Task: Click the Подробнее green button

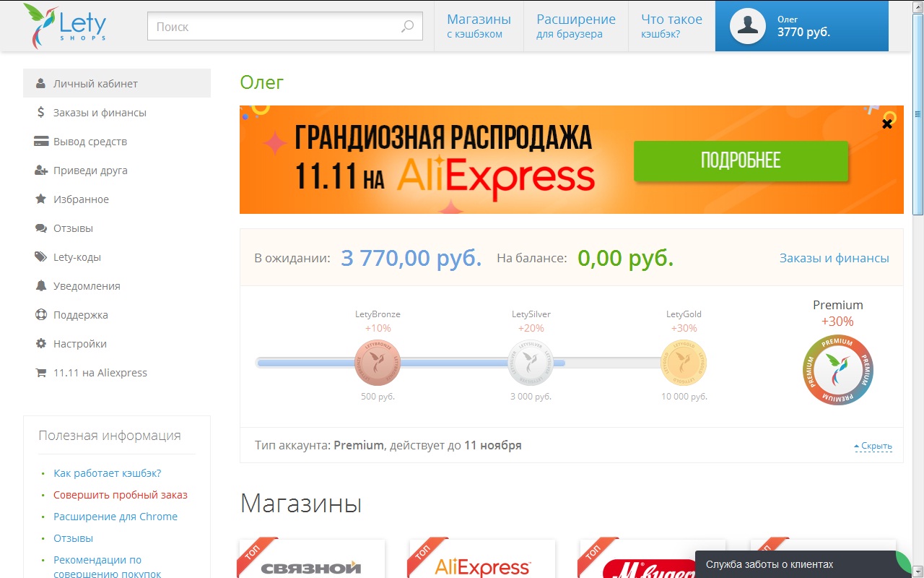Action: [741, 160]
